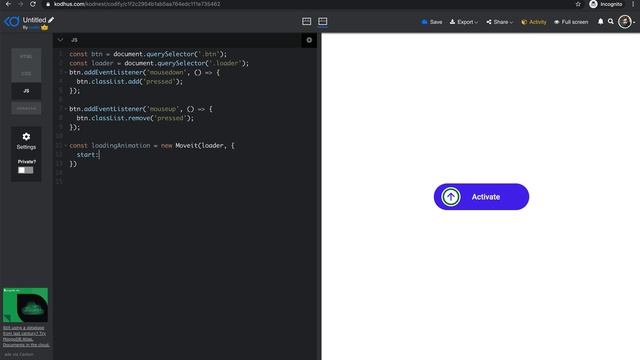The width and height of the screenshot is (640, 360).
Task: Open the user avatar menu
Action: [625, 22]
